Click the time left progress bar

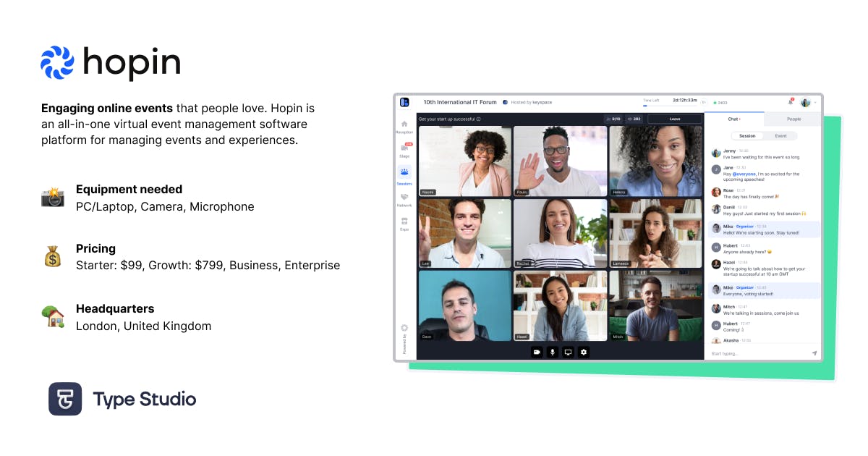(x=670, y=106)
